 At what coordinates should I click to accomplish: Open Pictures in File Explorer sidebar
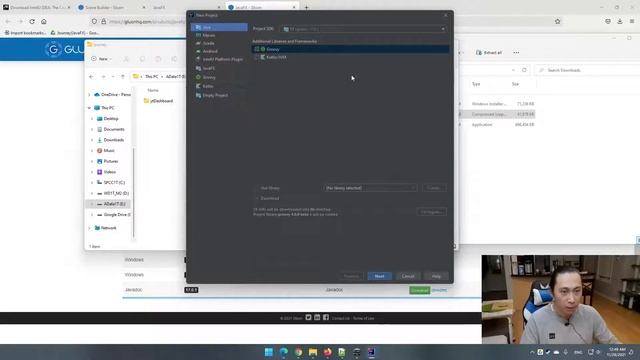(111, 161)
